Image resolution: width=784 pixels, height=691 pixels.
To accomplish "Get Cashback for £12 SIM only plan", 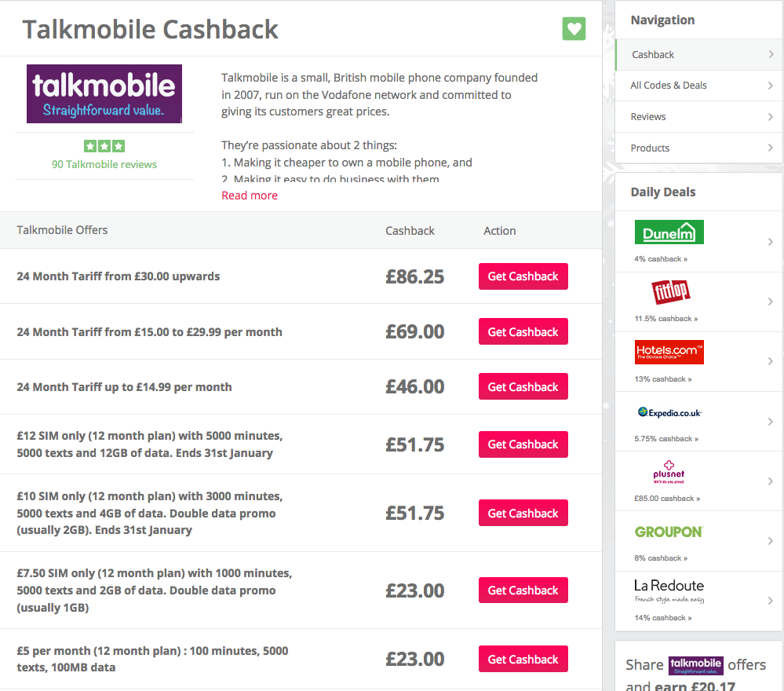I will 523,444.
